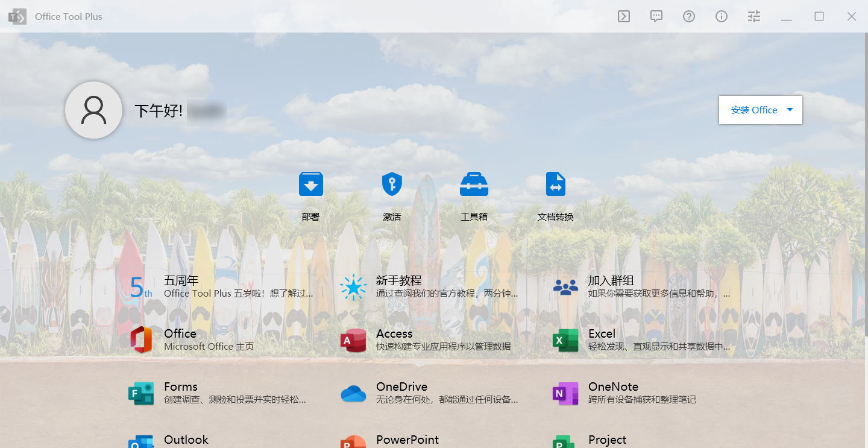This screenshot has height=448, width=868.
Task: Open the Access title link
Action: 394,333
